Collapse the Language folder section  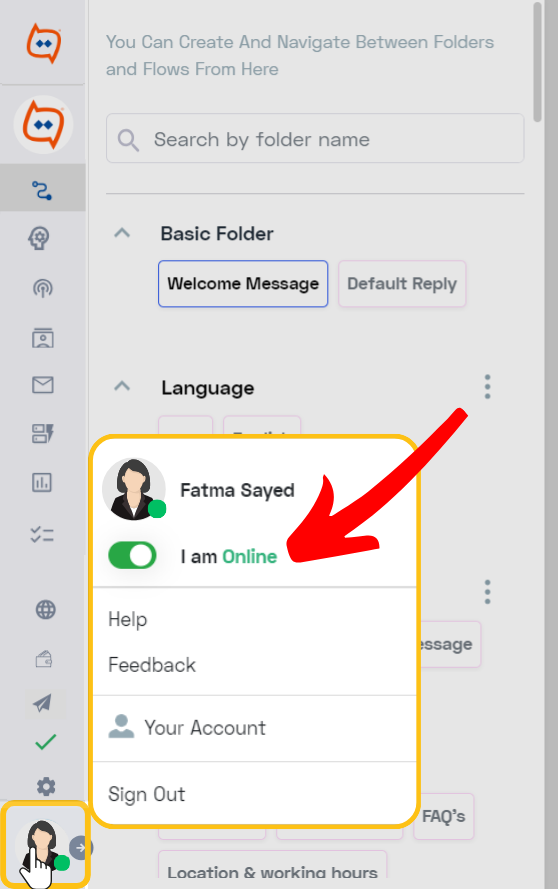pyautogui.click(x=122, y=387)
